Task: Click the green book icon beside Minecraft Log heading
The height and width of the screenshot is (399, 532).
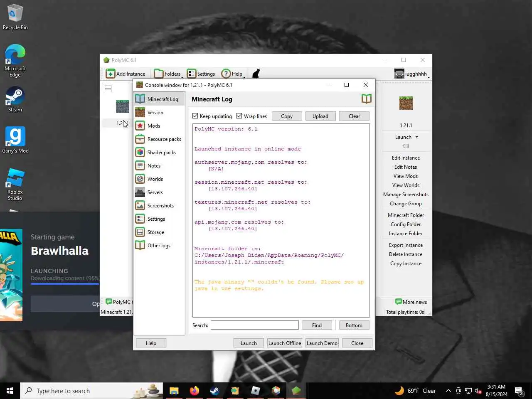Action: [x=366, y=99]
